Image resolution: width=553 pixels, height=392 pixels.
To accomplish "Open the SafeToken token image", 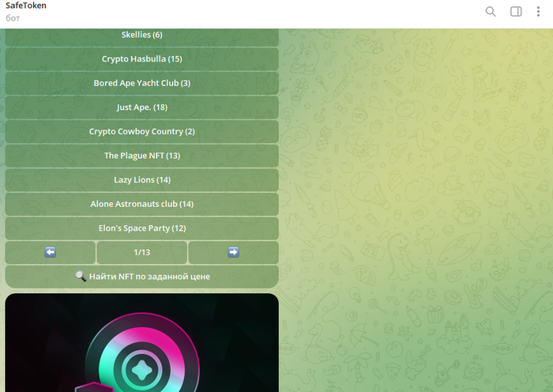I will click(x=141, y=342).
